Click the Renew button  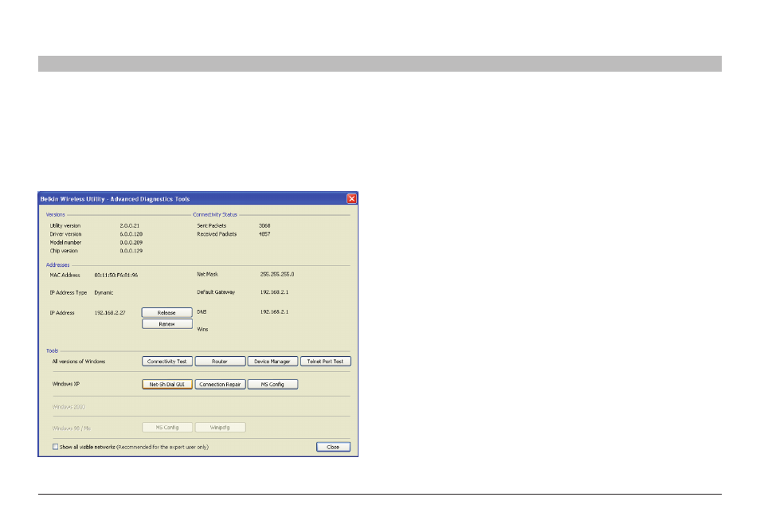166,324
